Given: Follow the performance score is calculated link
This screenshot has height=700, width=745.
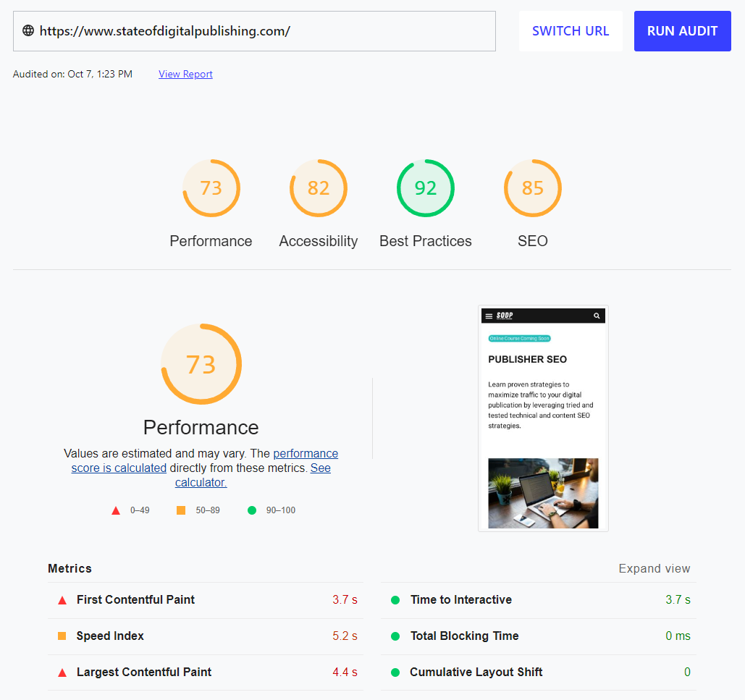Looking at the screenshot, I should pyautogui.click(x=119, y=468).
